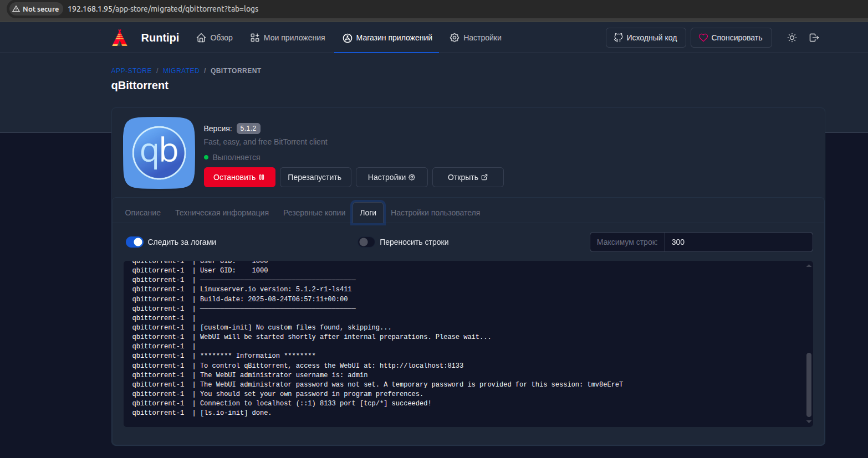
Task: Click the APP-STORE breadcrumb link
Action: [131, 71]
